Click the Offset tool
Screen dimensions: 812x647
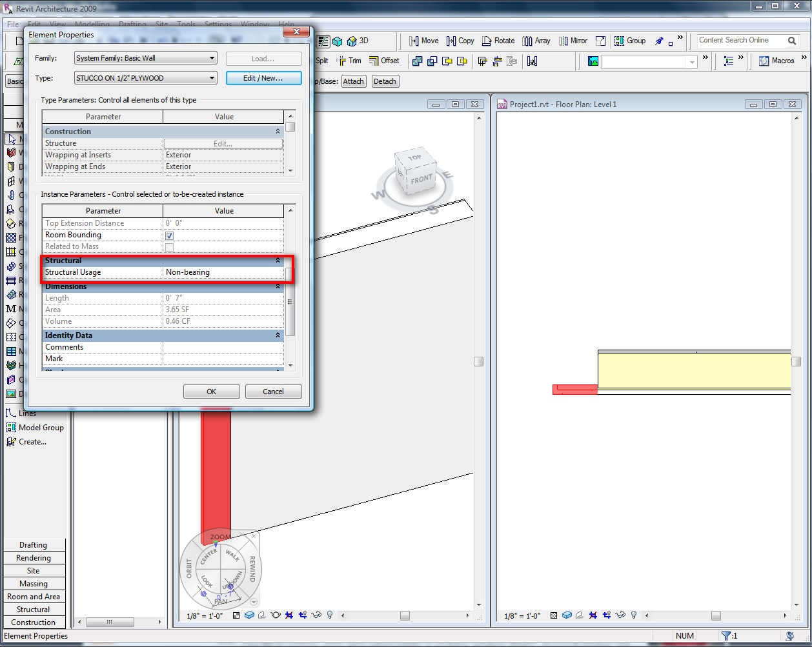click(x=384, y=61)
